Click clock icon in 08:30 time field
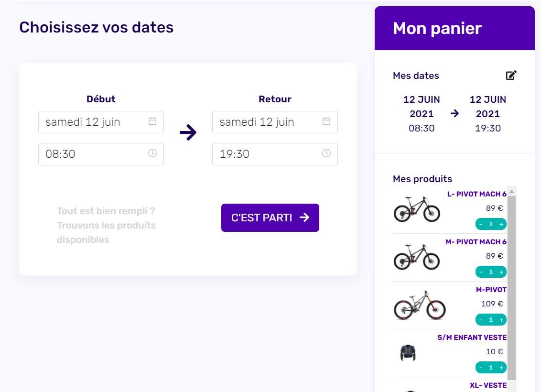 [152, 153]
